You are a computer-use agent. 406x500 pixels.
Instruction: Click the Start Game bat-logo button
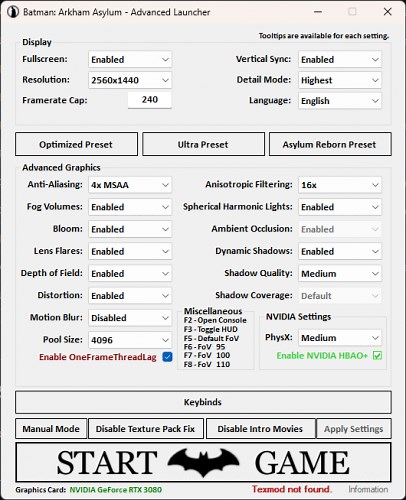(203, 462)
